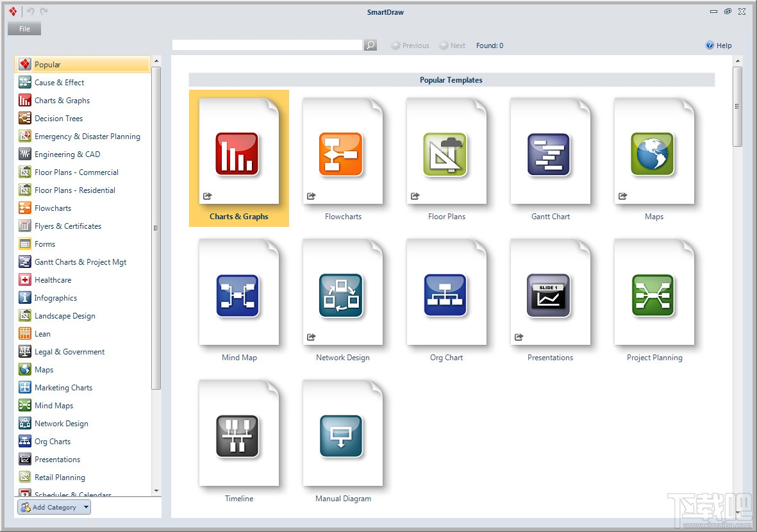Open the Mind Map template tile

point(239,299)
